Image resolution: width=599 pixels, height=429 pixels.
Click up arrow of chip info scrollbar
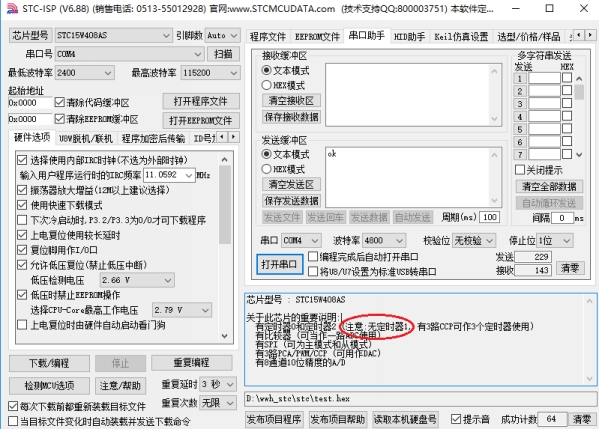(x=589, y=302)
